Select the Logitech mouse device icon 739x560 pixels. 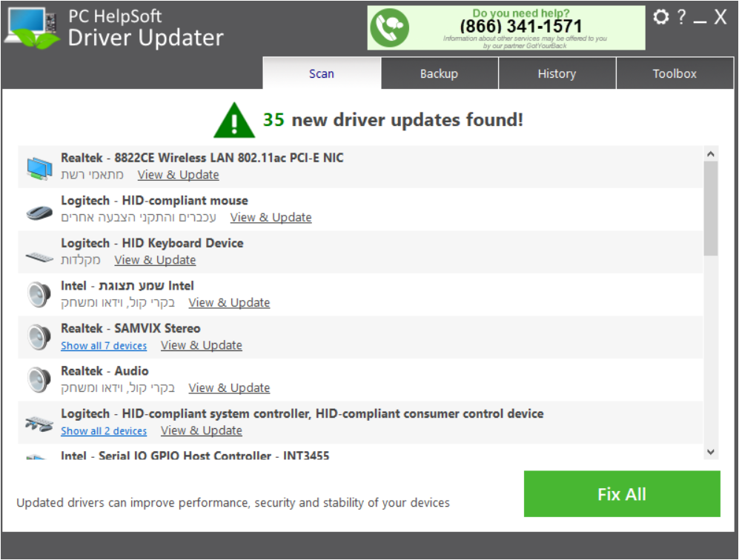tap(39, 212)
